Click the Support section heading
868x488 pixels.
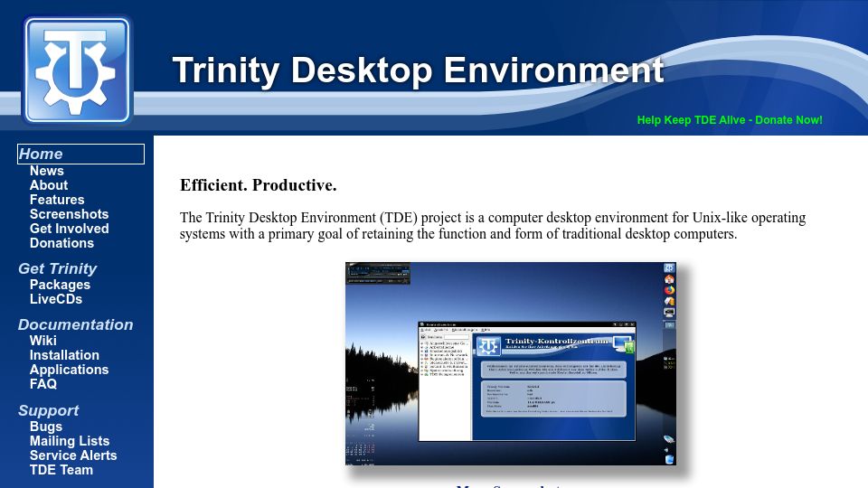pyautogui.click(x=48, y=410)
